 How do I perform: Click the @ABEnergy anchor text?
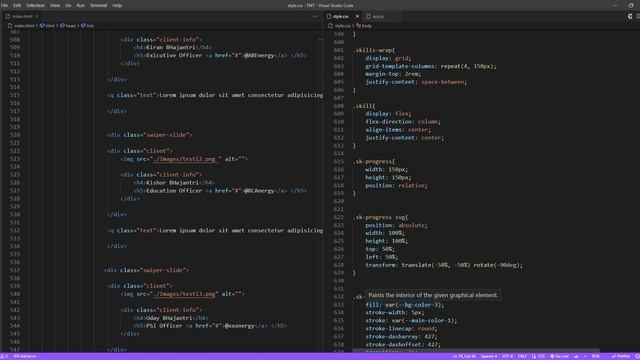pyautogui.click(x=259, y=56)
